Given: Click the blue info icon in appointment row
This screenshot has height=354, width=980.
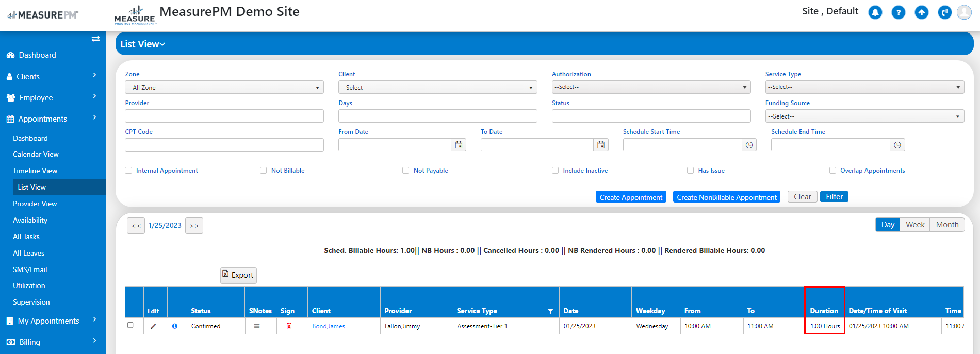Looking at the screenshot, I should pyautogui.click(x=175, y=326).
